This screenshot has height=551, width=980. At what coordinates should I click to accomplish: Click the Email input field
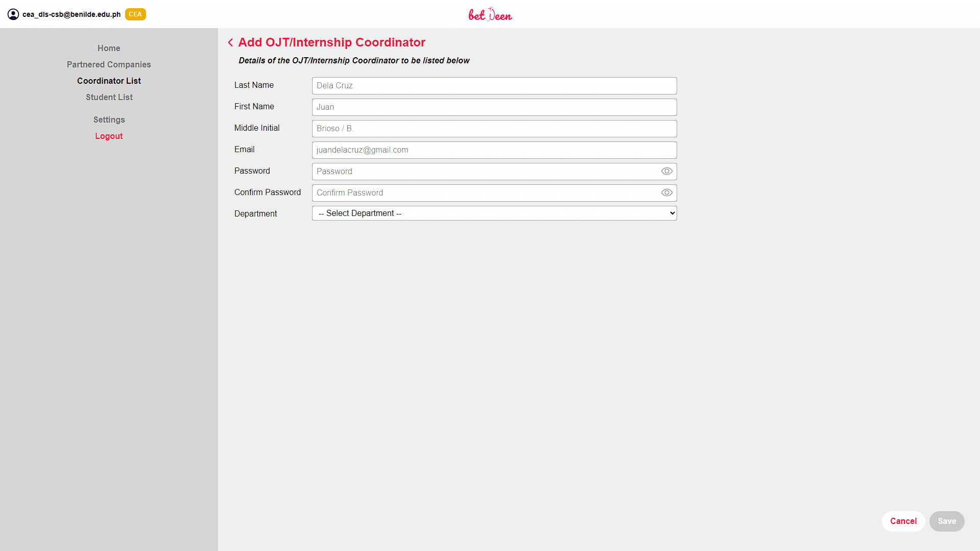(494, 150)
